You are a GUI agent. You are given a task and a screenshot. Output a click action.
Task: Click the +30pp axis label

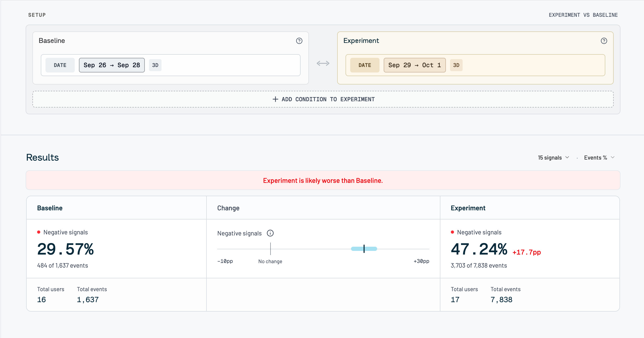click(421, 261)
